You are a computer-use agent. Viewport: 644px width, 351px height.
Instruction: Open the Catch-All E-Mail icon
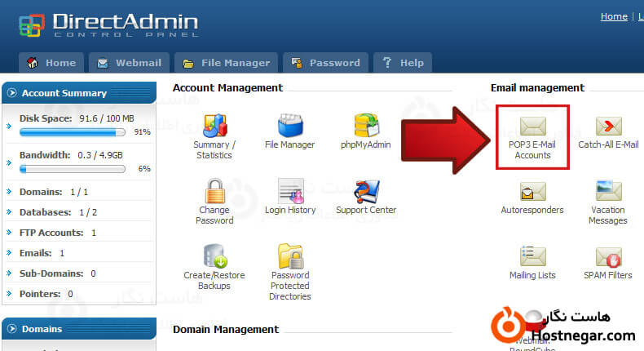pos(608,127)
